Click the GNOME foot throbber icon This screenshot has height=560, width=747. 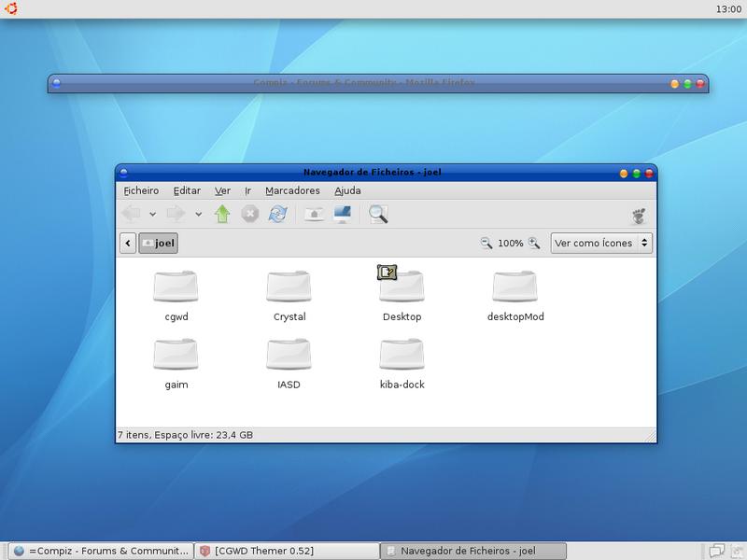pyautogui.click(x=639, y=217)
